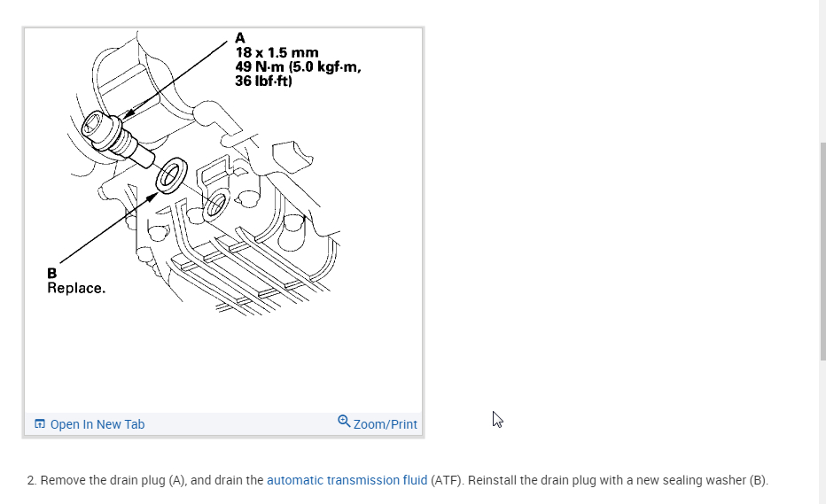
Task: Click the Open In New Tab icon
Action: coord(40,424)
